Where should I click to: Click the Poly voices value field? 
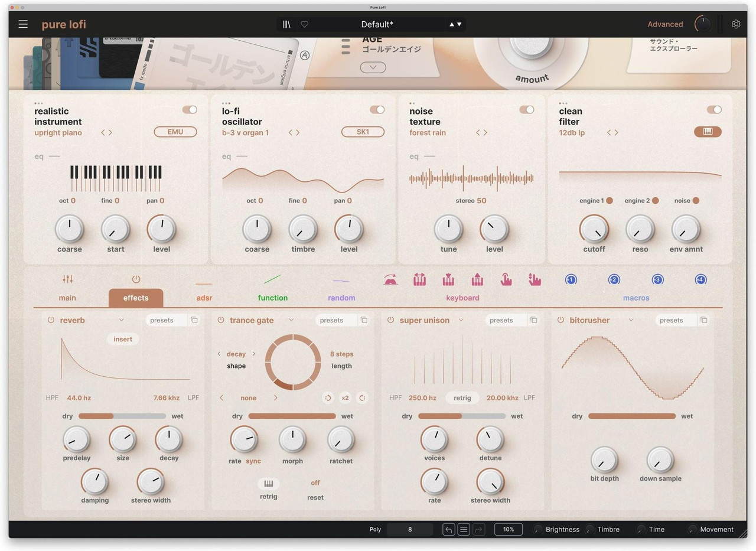pos(410,529)
